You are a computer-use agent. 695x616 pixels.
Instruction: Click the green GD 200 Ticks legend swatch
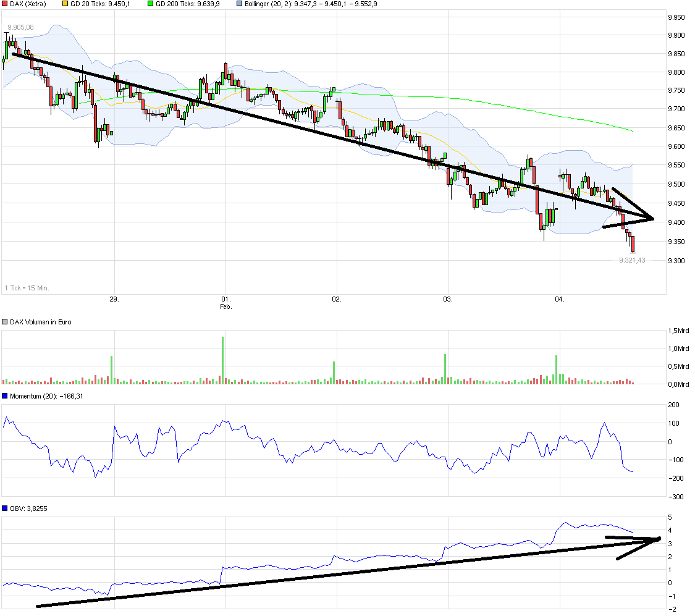(x=150, y=4)
